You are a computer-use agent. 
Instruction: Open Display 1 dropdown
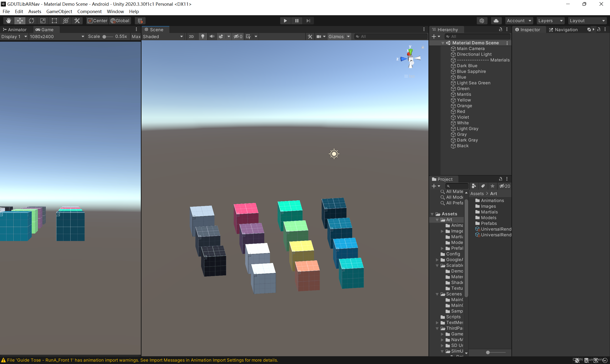14,36
